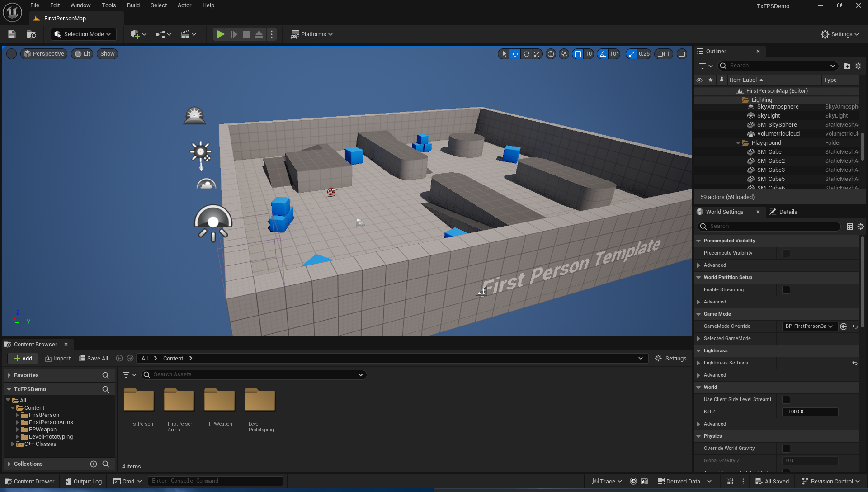Activate the Scale transform tool
The height and width of the screenshot is (492, 868).
point(537,54)
